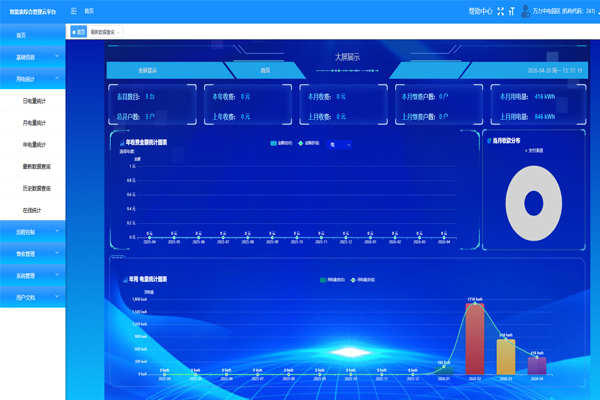Click the 帮助中心 link in header
The image size is (600, 400).
click(x=480, y=11)
